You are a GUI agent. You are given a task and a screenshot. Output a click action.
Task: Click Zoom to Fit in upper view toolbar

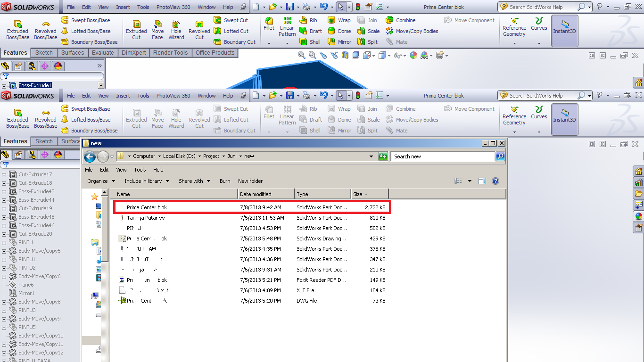tap(302, 55)
